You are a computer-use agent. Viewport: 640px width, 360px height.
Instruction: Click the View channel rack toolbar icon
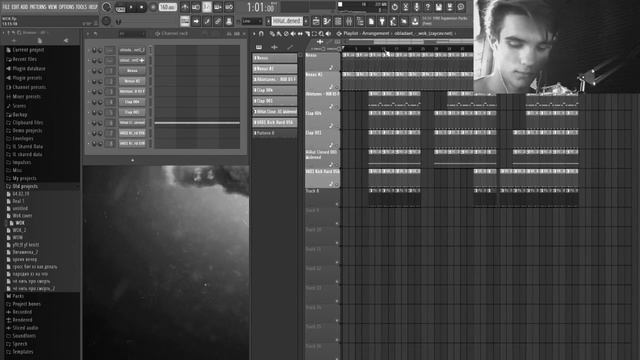click(338, 21)
